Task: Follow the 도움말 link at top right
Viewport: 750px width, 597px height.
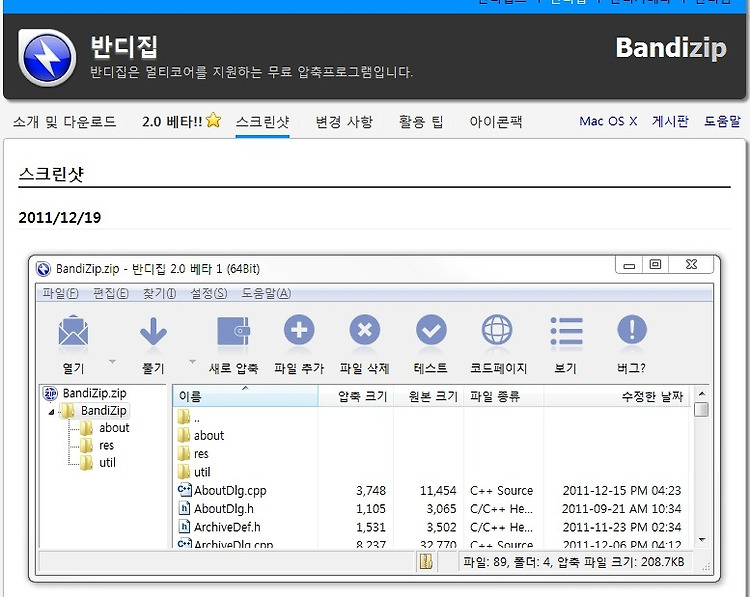Action: pos(722,121)
